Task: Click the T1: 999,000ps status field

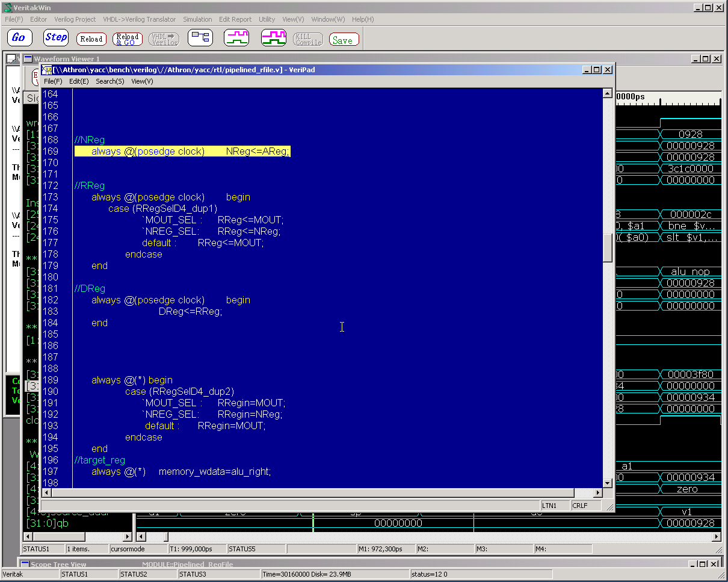Action: coord(196,549)
